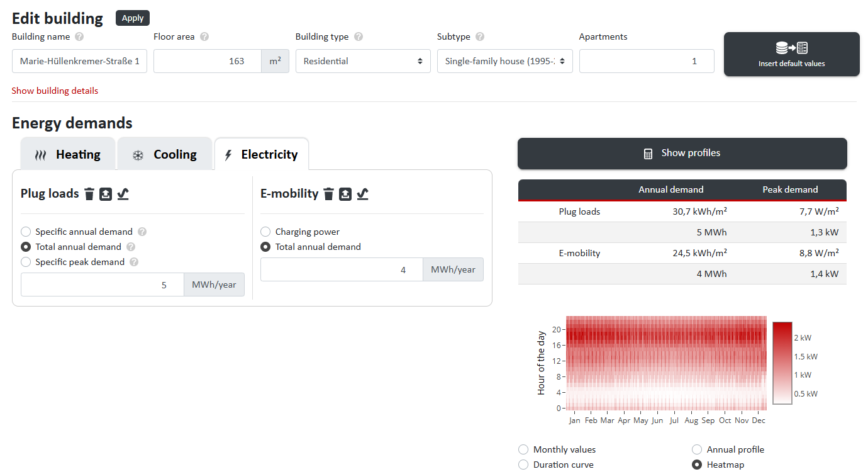Click the Apartments number field
This screenshot has height=474, width=868.
pos(646,61)
